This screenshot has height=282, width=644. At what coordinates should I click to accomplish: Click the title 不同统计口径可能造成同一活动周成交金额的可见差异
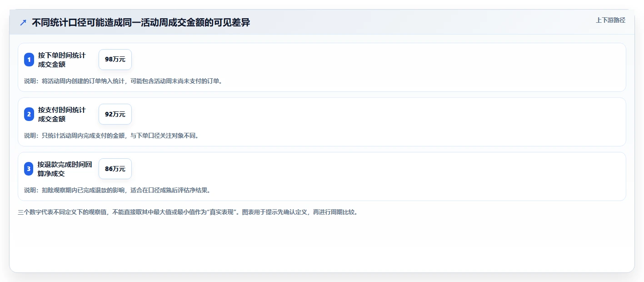point(141,22)
